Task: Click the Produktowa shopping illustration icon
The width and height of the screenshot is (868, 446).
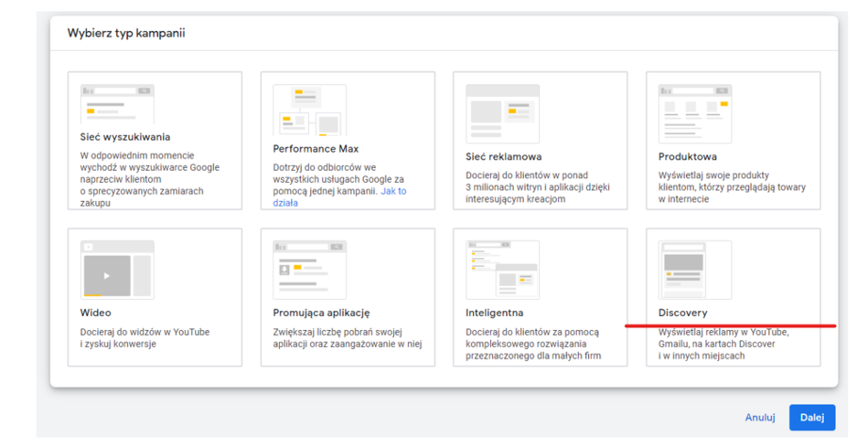Action: pos(695,113)
